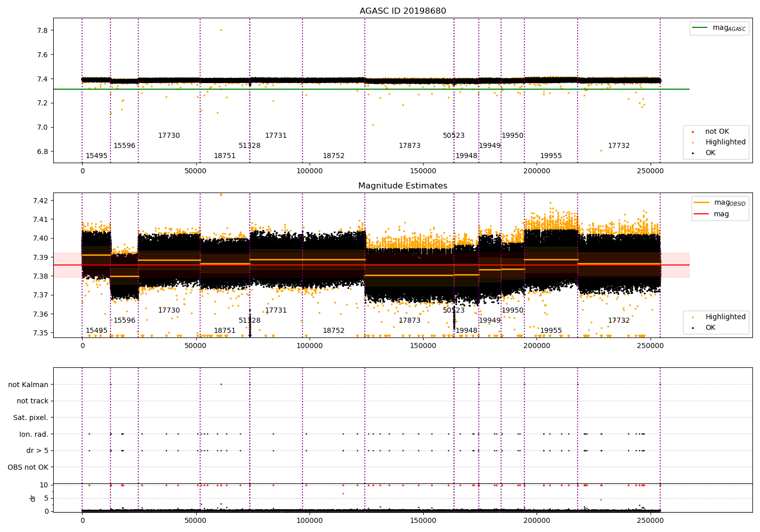
Task: Click the 7.36 y-axis tick label
Action: (x=41, y=314)
